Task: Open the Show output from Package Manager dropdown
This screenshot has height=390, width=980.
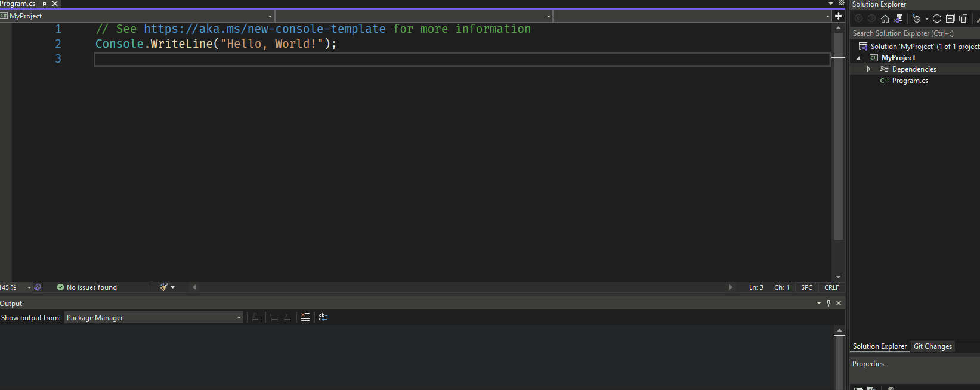Action: (154, 318)
